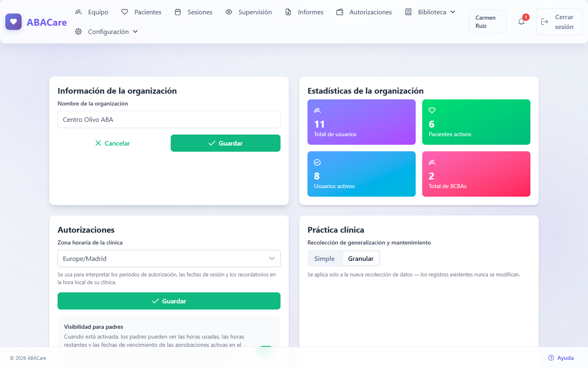This screenshot has height=368, width=588.
Task: Click the document icon beside Informes
Action: click(288, 12)
